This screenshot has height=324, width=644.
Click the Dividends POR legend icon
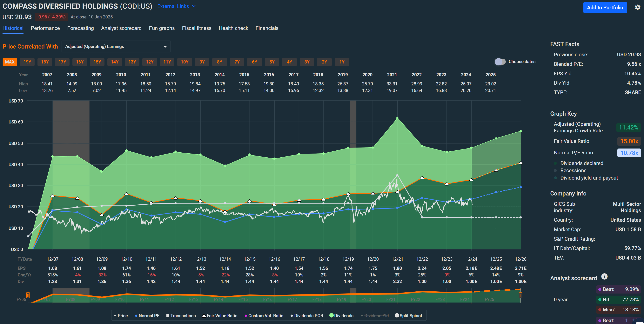[x=291, y=315]
